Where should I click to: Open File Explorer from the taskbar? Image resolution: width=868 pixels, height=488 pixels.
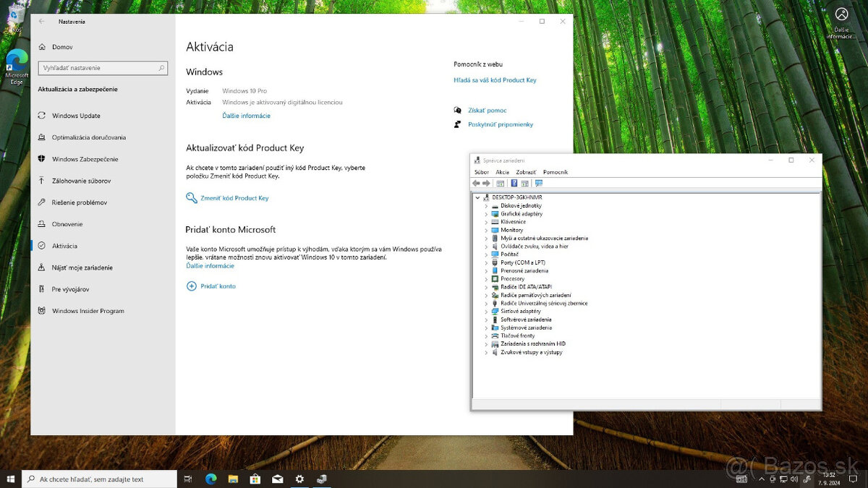pyautogui.click(x=233, y=479)
